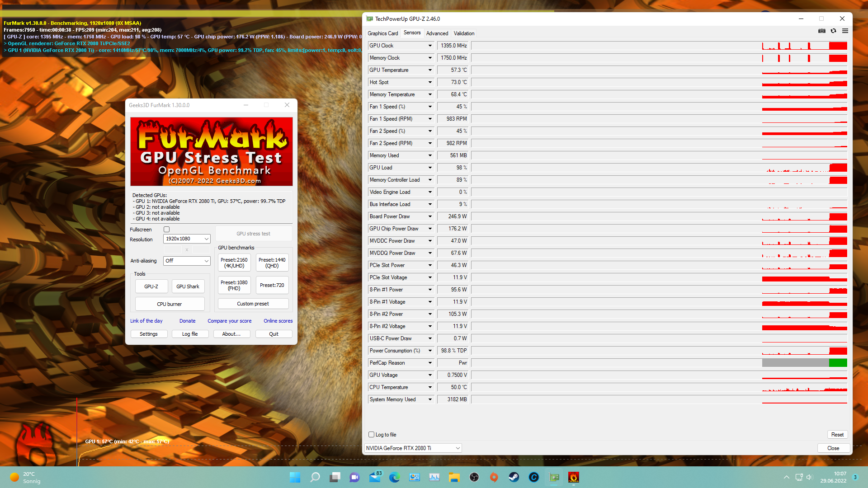Viewport: 868px width, 488px height.
Task: Enable the Fullscreen checkbox in FurMark
Action: [166, 230]
